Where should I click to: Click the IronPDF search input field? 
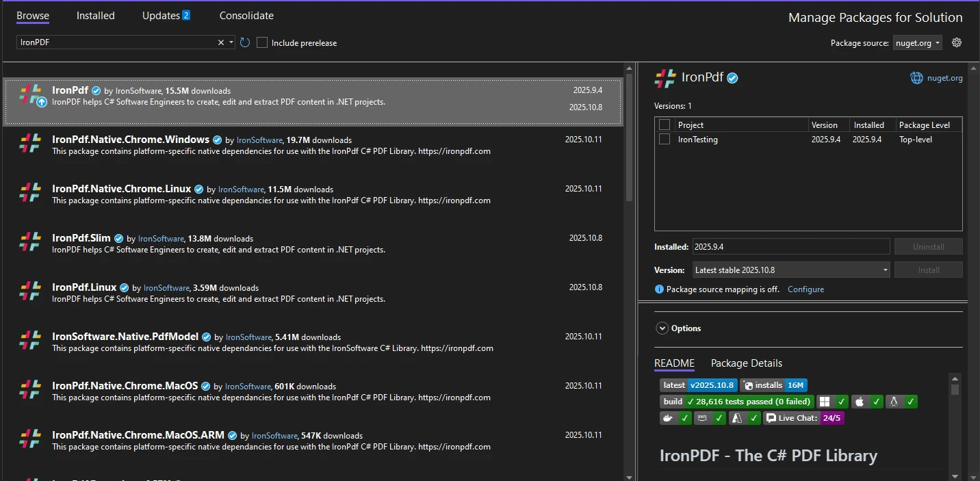tap(116, 42)
